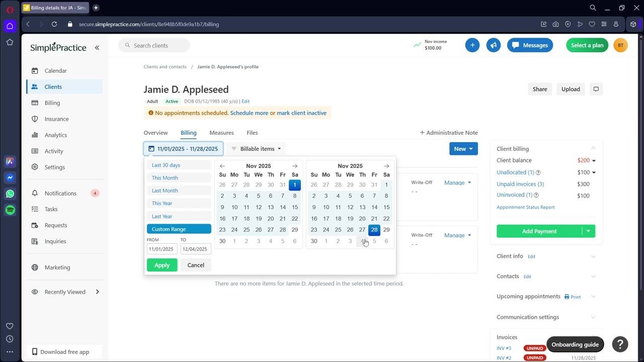Open the New dropdown button

463,149
